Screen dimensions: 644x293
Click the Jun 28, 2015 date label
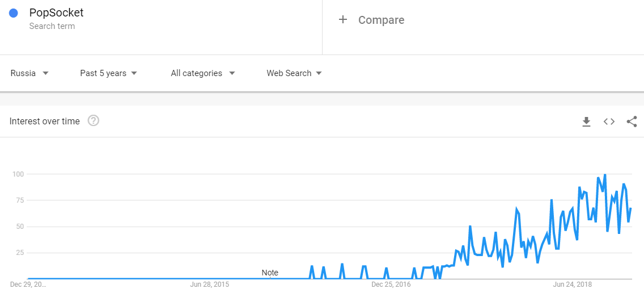tap(209, 284)
